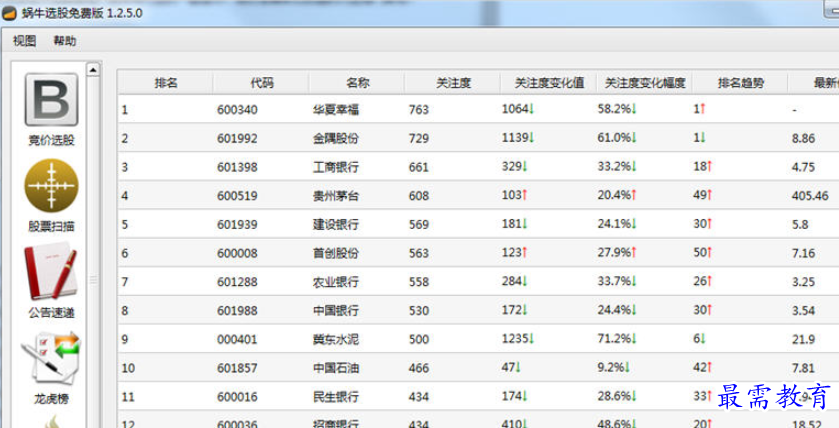Select stock name 首创股份
The width and height of the screenshot is (839, 428).
pyautogui.click(x=336, y=253)
